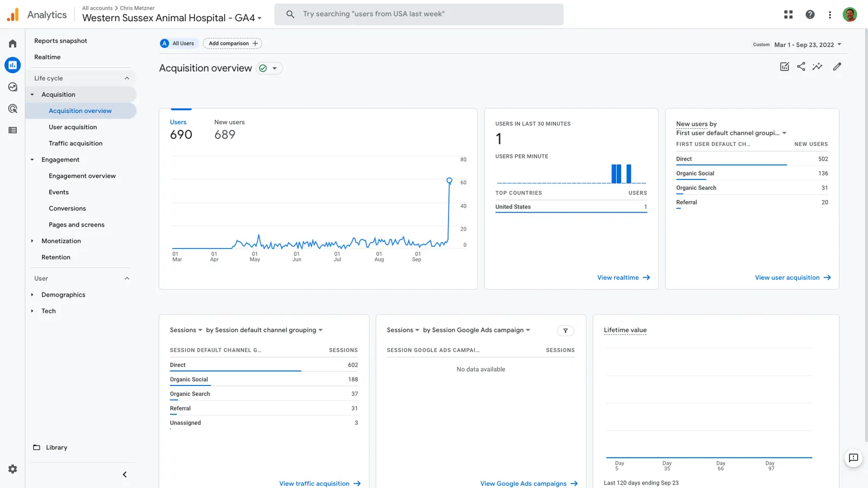Open the feedback icon at bottom right

853,458
